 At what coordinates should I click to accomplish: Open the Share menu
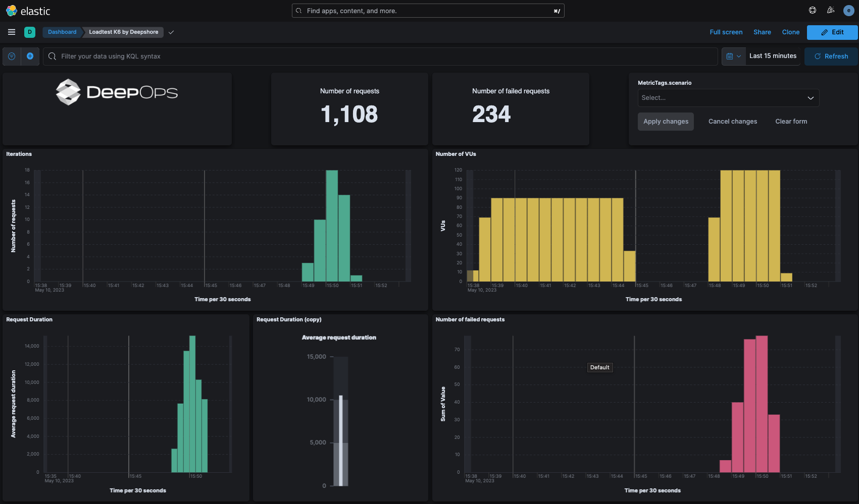pos(762,32)
